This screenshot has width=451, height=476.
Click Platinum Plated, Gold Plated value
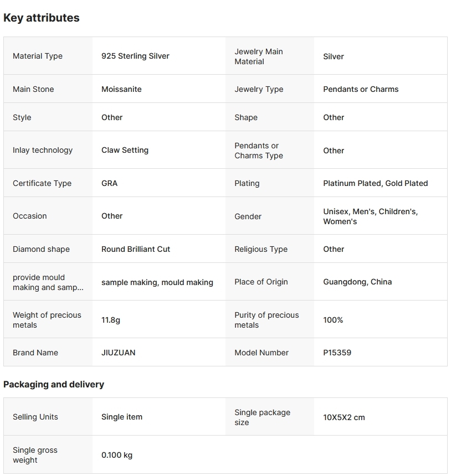375,183
